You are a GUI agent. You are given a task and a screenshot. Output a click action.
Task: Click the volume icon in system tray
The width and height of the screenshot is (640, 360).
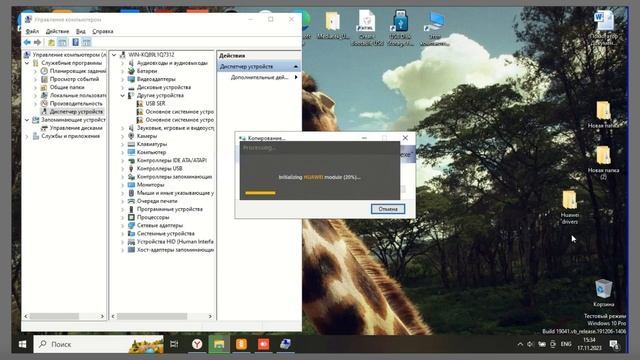tap(530, 344)
